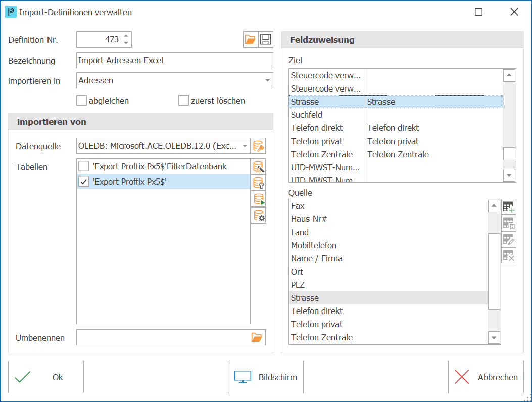Edit data source connection icon next to Datenquelle
The width and height of the screenshot is (532, 402).
click(258, 146)
